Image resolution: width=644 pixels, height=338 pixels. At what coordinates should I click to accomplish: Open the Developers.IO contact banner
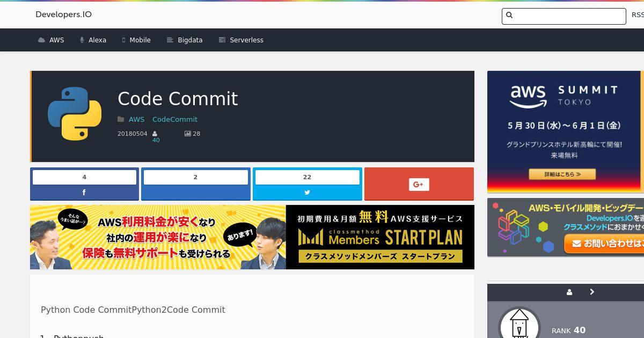(x=566, y=227)
